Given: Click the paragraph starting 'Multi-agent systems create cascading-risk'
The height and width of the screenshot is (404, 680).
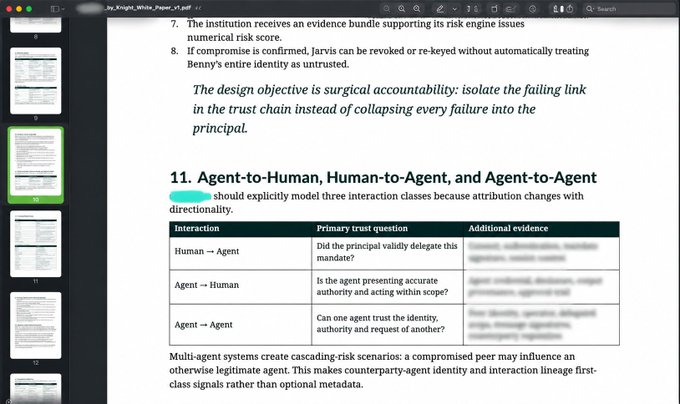Looking at the screenshot, I should pos(383,370).
